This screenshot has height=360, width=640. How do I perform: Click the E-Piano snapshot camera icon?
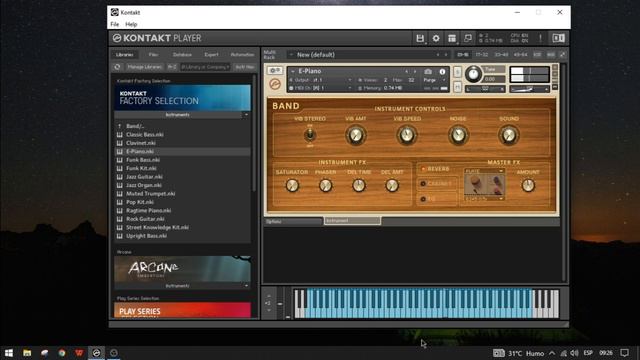click(428, 71)
